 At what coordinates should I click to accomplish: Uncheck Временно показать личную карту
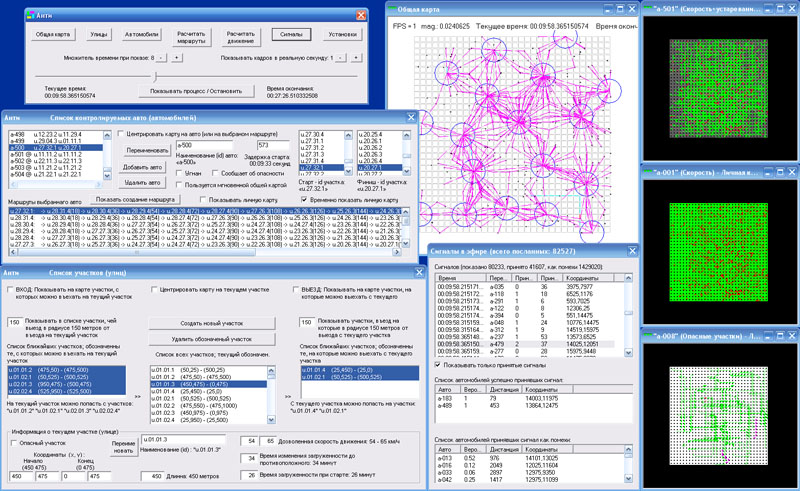pos(306,200)
